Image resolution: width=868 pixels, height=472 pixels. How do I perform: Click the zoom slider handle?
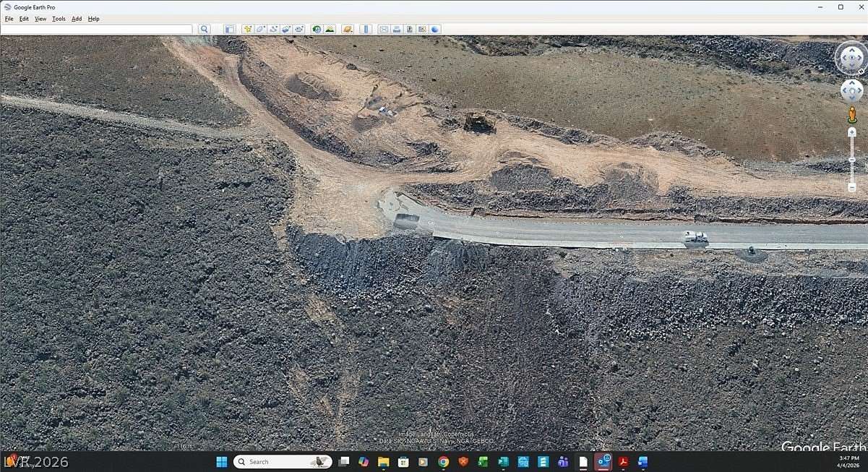point(851,159)
